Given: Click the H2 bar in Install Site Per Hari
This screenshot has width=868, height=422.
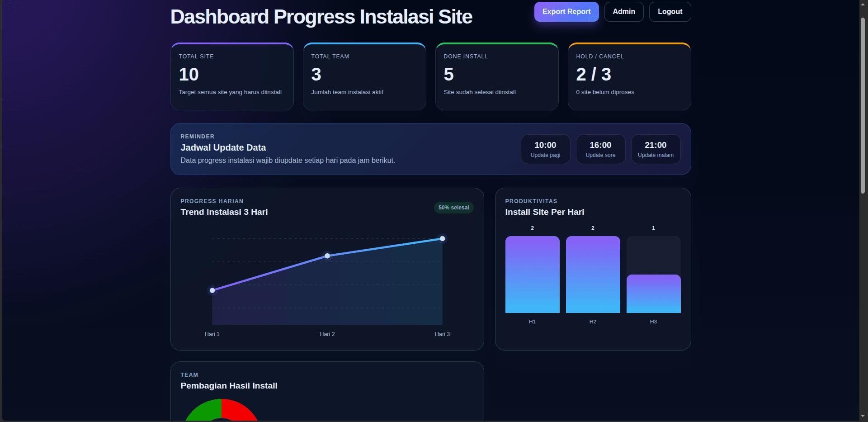Looking at the screenshot, I should (x=593, y=275).
